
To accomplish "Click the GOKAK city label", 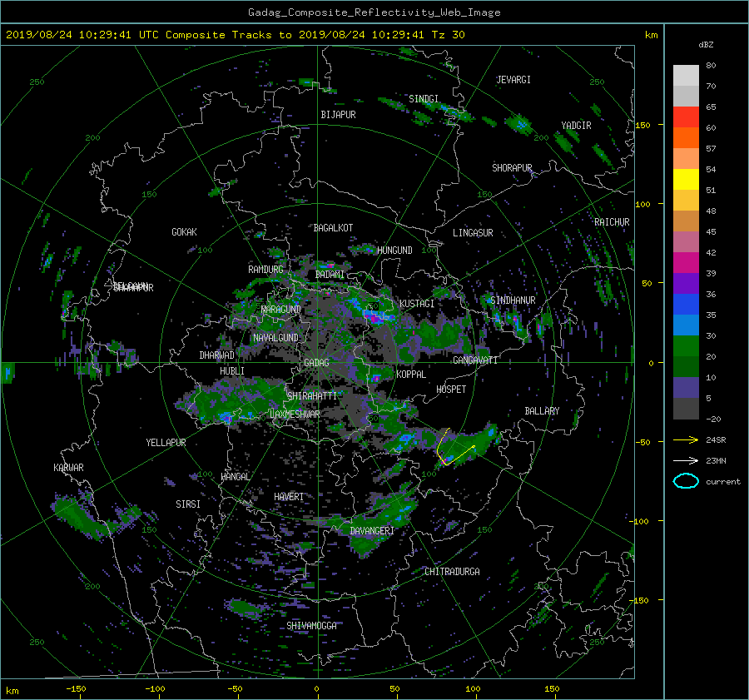I will point(185,232).
